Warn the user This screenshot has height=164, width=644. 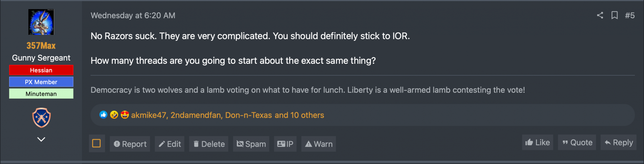pyautogui.click(x=319, y=144)
